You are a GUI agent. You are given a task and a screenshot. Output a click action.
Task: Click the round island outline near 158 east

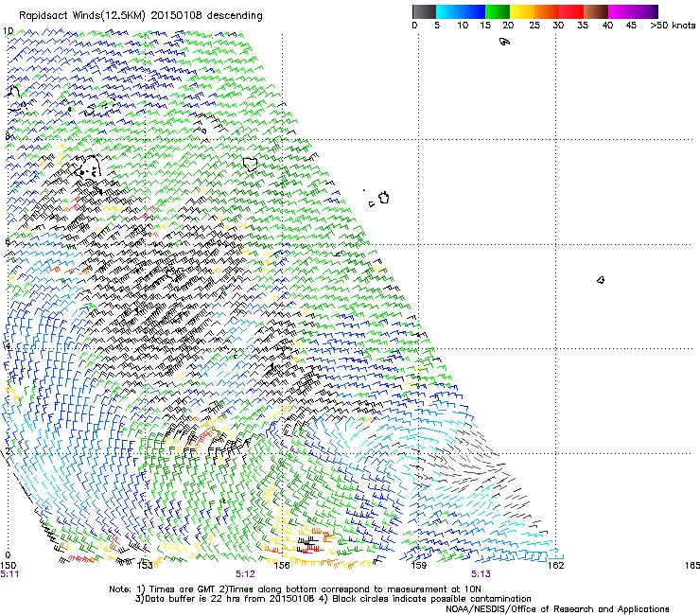click(384, 198)
